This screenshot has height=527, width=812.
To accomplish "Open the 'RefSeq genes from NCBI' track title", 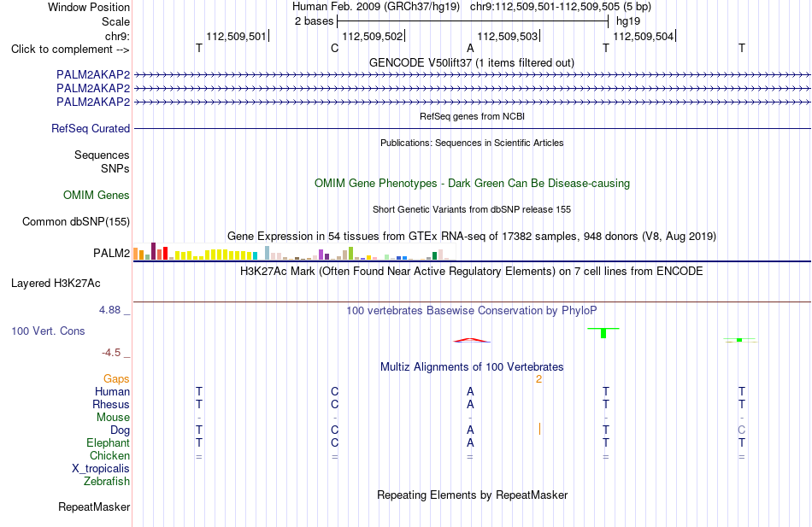I will [x=473, y=116].
